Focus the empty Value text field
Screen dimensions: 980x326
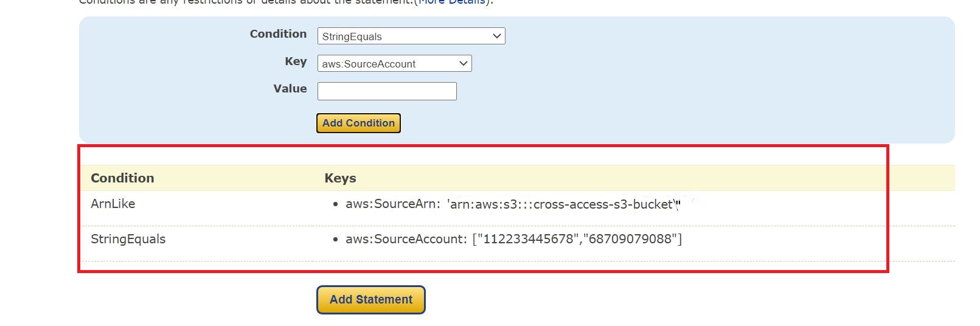(387, 91)
